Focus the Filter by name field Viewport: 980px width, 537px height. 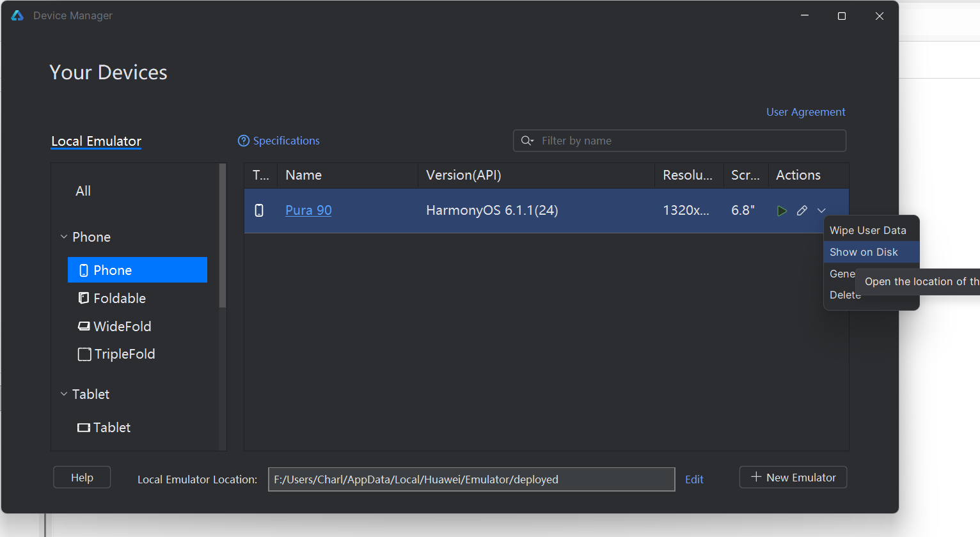point(679,141)
